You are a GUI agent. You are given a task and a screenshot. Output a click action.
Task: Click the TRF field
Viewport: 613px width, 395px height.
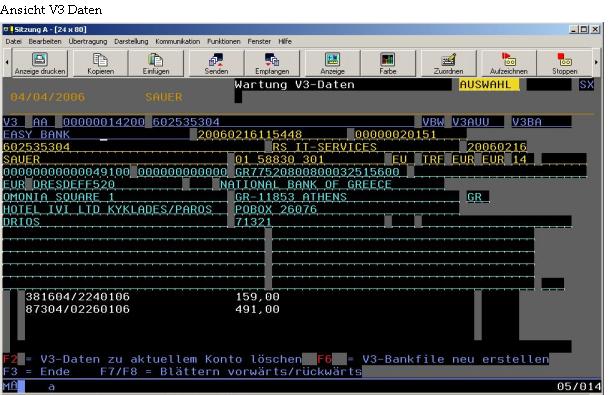433,160
